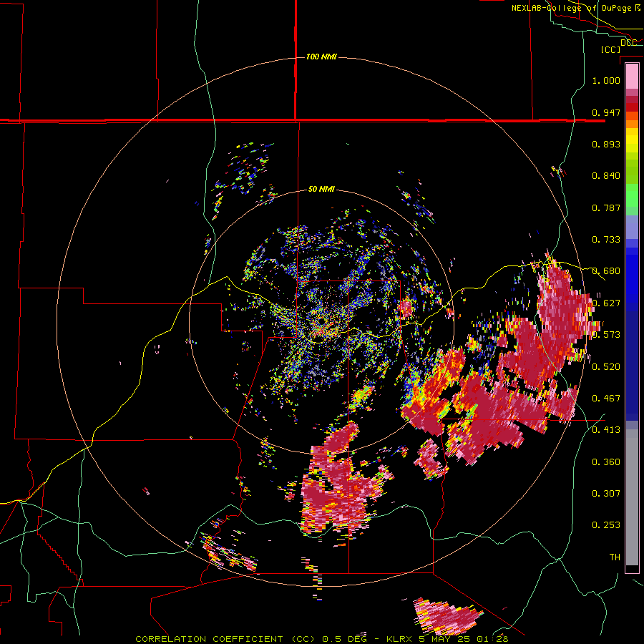Image resolution: width=644 pixels, height=644 pixels.
Task: Click the 0.787 legend value
Action: [x=606, y=208]
